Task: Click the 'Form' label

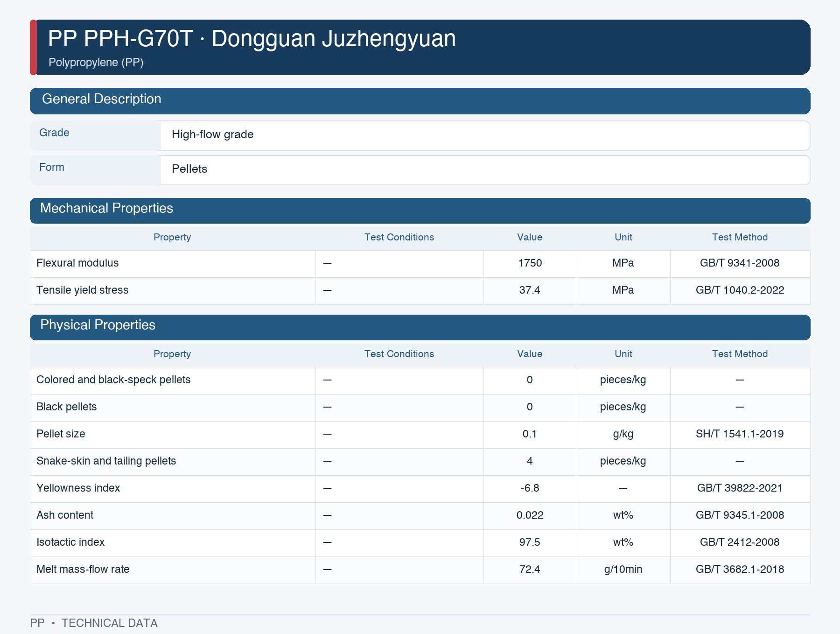Action: [52, 167]
